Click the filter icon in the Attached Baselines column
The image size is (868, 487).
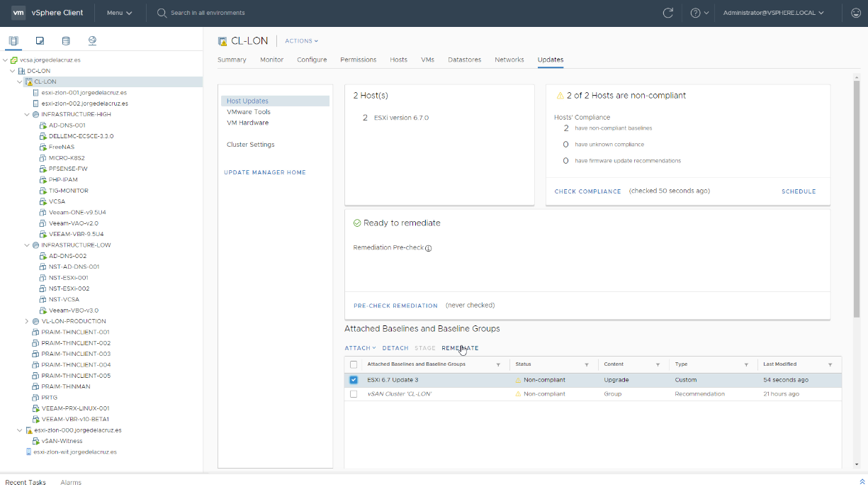pyautogui.click(x=498, y=364)
